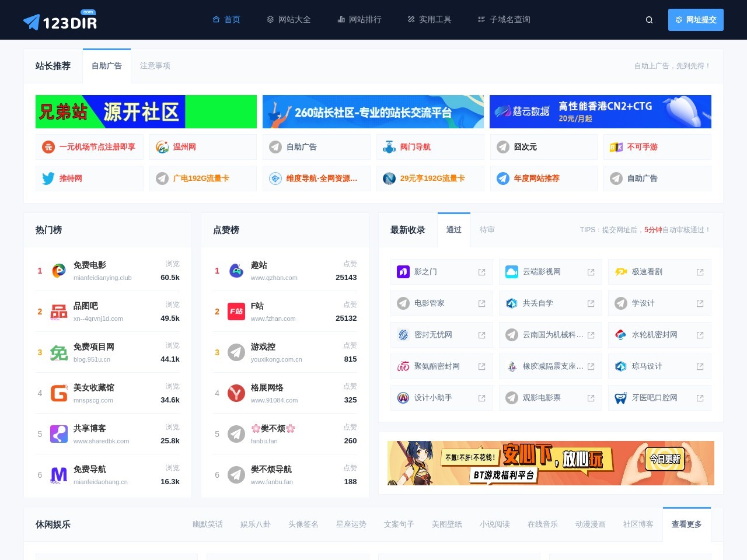Open the external link icon beside 影之门
The image size is (747, 560).
click(481, 271)
